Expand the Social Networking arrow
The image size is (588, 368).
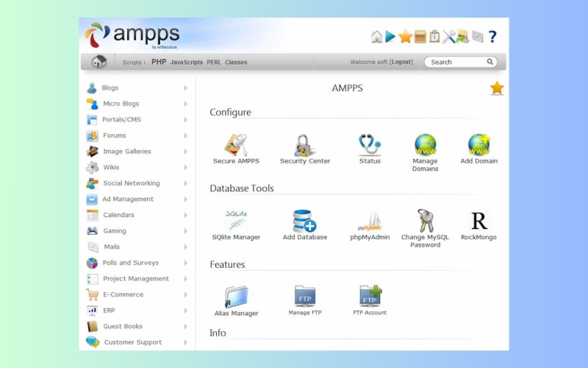tap(186, 183)
